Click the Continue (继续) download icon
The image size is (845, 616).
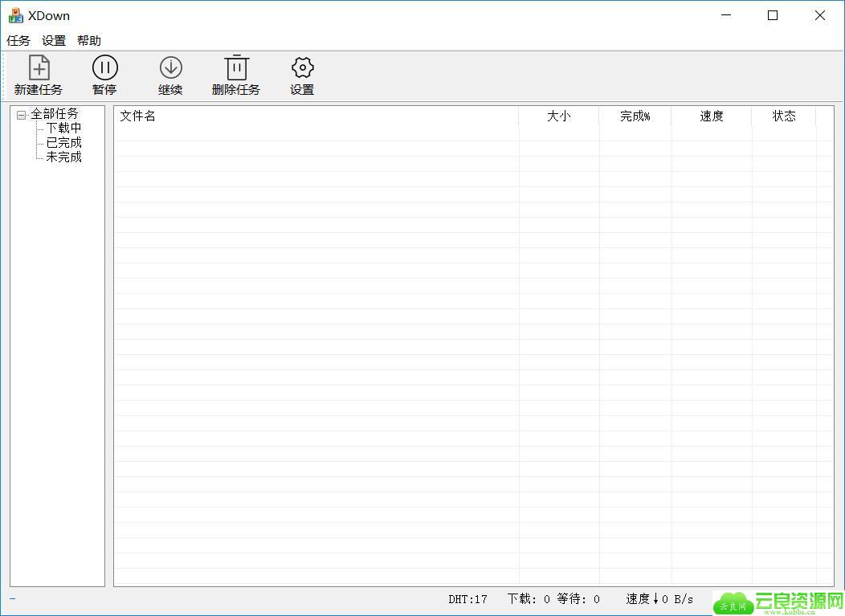(x=170, y=68)
